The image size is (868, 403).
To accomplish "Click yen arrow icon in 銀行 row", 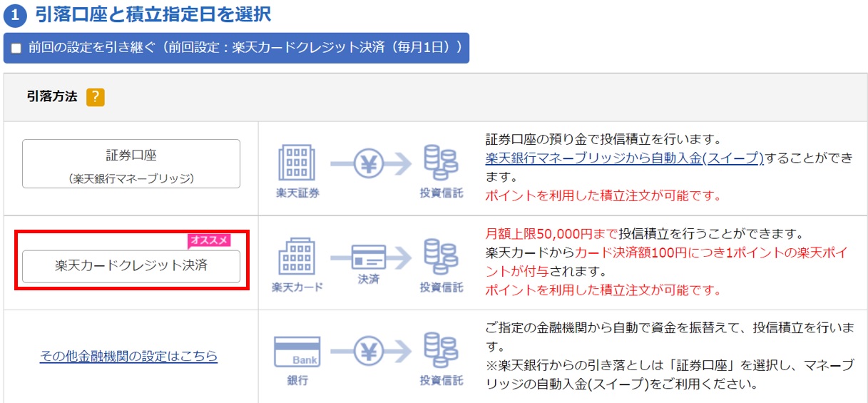I will [x=370, y=352].
